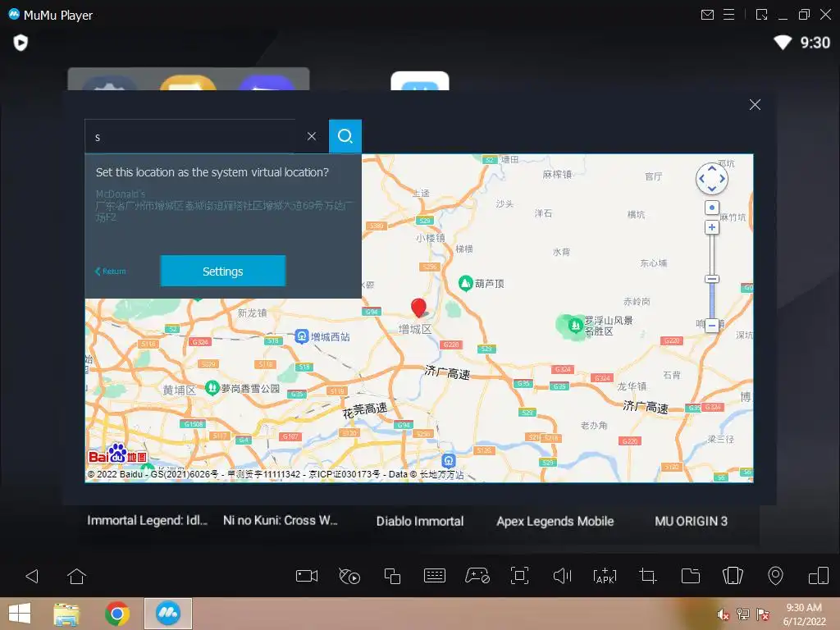
Task: Click the 萝岗香雪公园 park marker
Action: tap(212, 388)
